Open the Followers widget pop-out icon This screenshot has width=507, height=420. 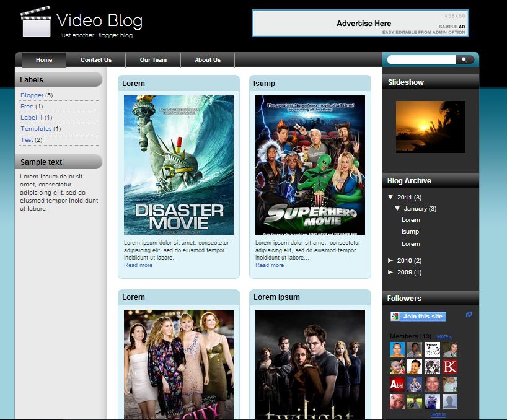point(469,314)
